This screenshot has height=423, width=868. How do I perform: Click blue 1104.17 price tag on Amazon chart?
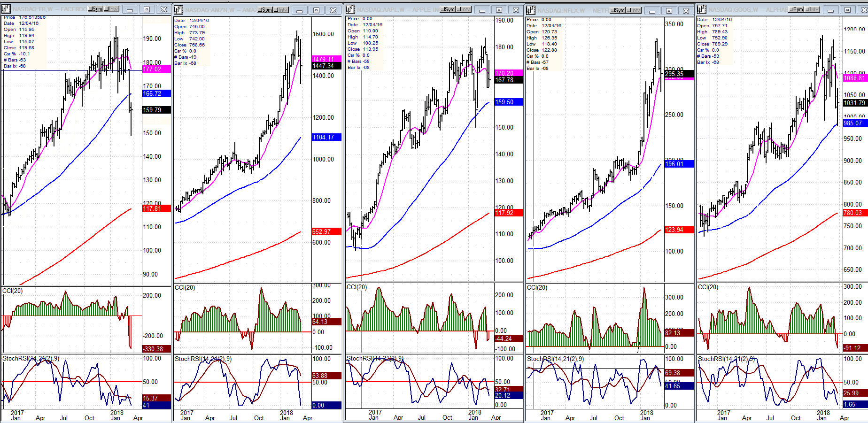pyautogui.click(x=326, y=137)
